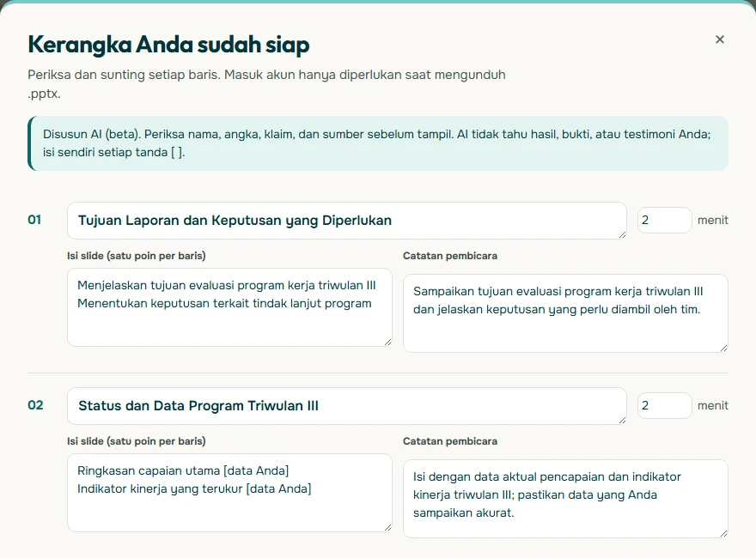The height and width of the screenshot is (558, 756).
Task: Click line 'Menentukan keputusan terkait tindak lanjut program'
Action: tap(224, 304)
